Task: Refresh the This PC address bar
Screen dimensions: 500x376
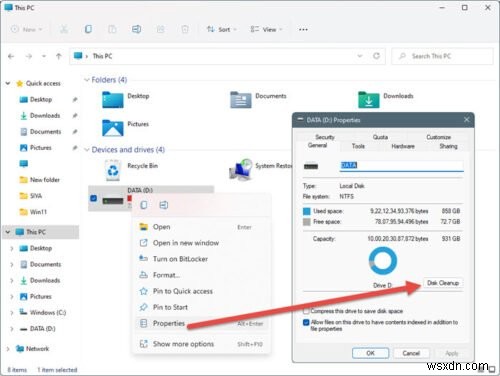Action: (x=376, y=56)
